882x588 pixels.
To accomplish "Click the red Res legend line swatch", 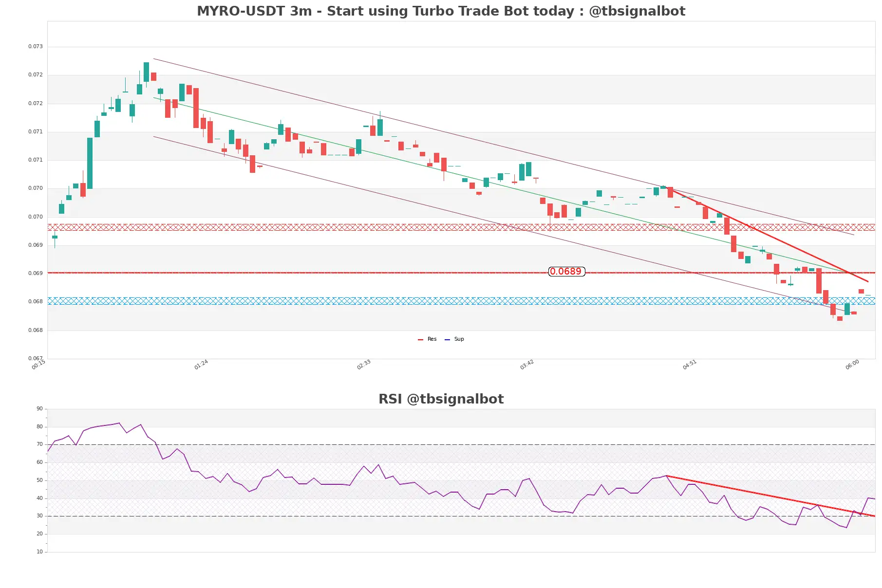I will click(x=420, y=339).
